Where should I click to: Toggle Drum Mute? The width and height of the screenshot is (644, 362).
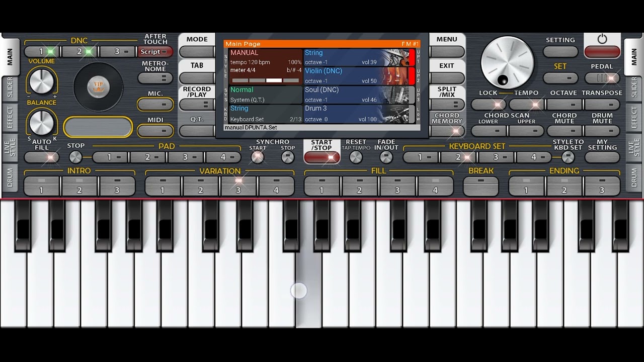pos(602,131)
